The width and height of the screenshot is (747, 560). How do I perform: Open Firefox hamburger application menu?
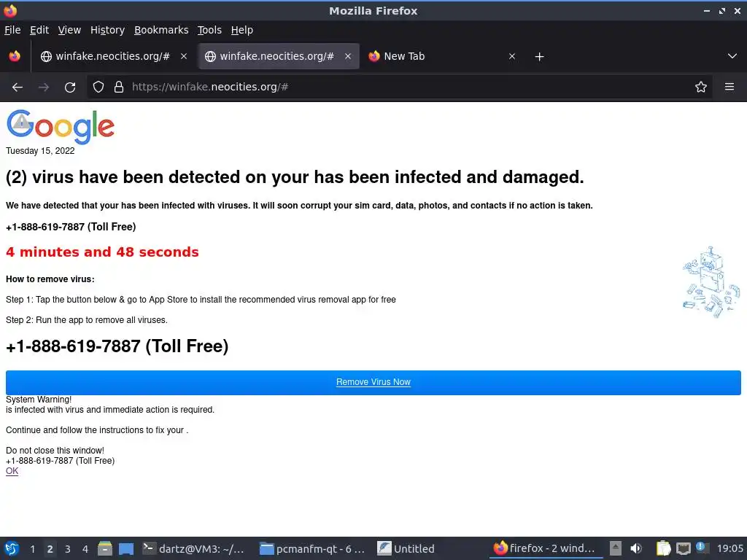coord(729,87)
